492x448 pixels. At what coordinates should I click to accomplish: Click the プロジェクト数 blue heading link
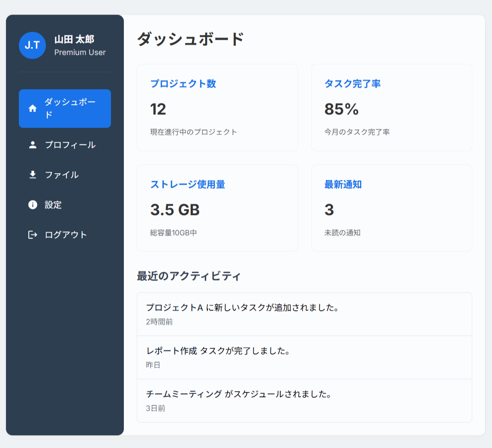tap(182, 84)
